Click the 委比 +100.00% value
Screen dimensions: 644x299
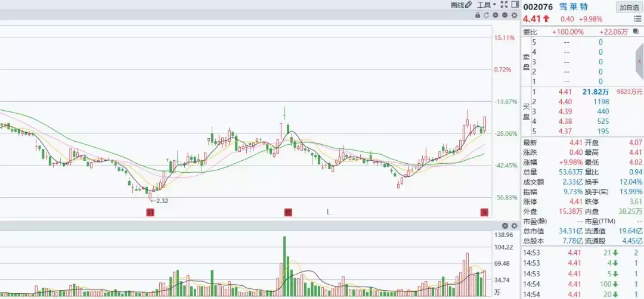568,32
